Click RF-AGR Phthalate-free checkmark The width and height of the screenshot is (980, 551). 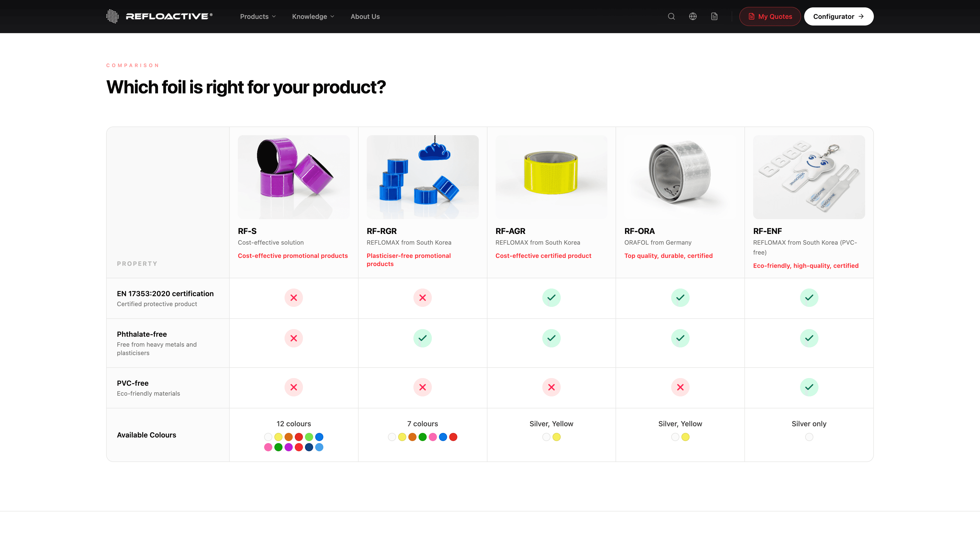click(551, 339)
